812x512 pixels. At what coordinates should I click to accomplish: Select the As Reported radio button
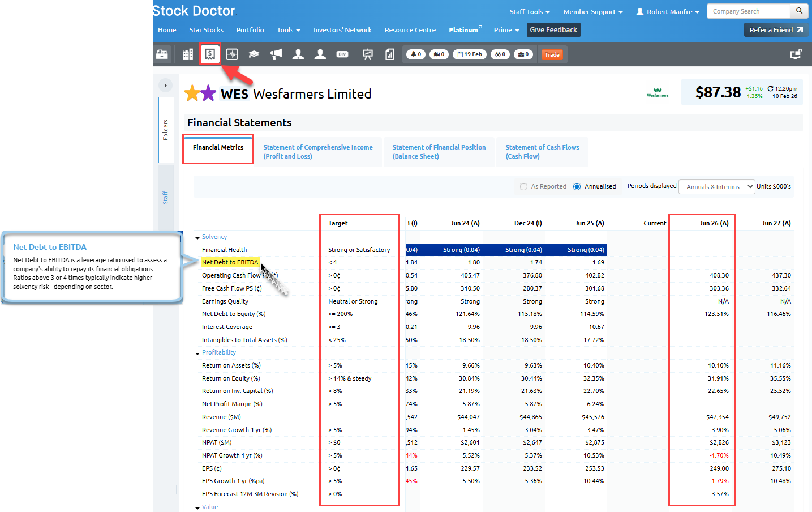click(x=524, y=186)
